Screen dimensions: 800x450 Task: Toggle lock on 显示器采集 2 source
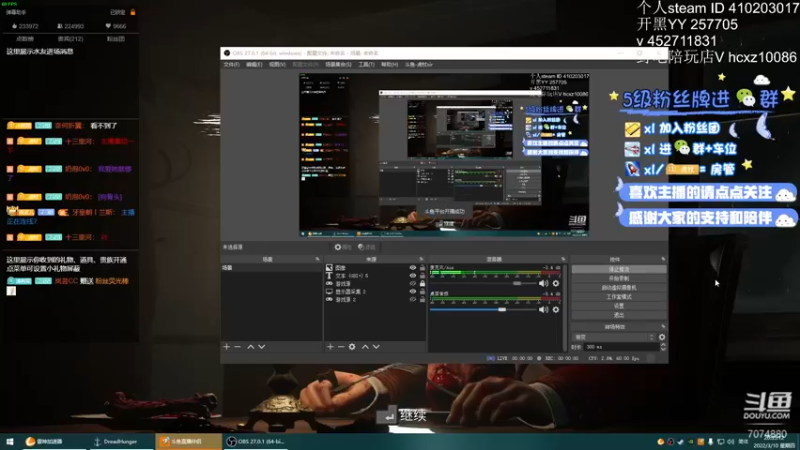click(422, 292)
